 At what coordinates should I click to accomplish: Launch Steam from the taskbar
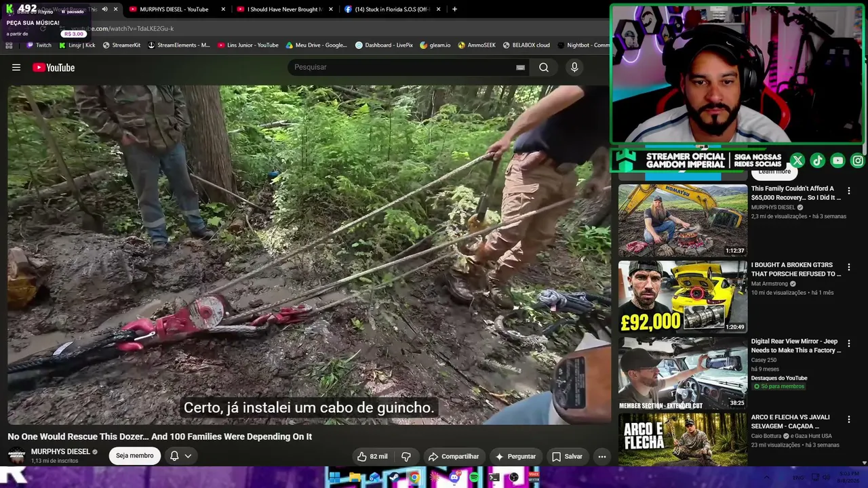[x=394, y=477]
